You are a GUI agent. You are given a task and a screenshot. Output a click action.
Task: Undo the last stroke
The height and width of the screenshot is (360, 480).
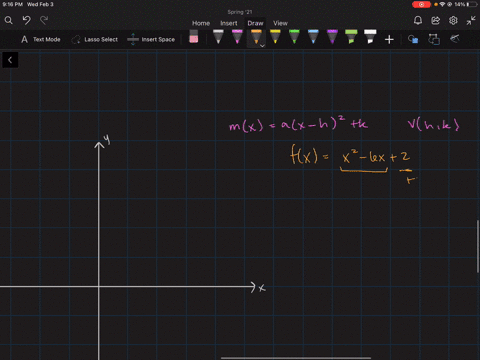[27, 21]
